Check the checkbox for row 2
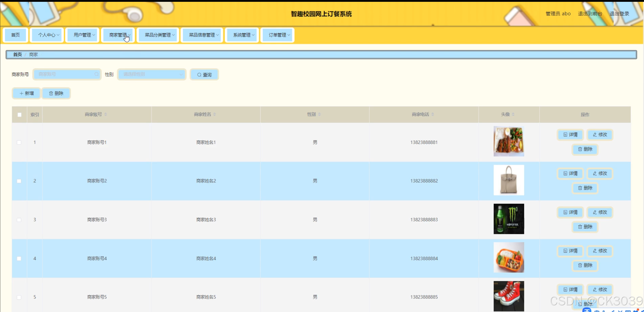 click(x=19, y=181)
